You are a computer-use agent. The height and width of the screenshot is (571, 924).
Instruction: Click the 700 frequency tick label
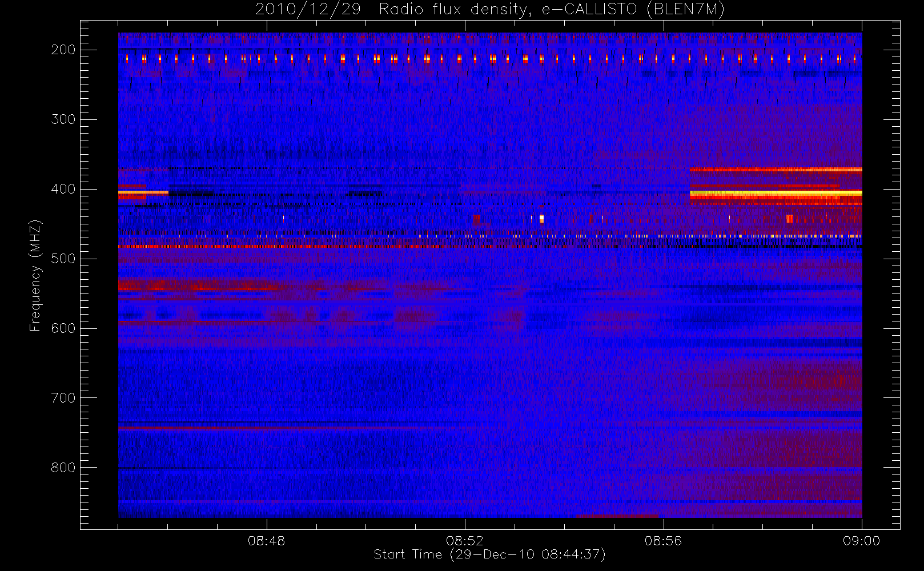[x=63, y=398]
